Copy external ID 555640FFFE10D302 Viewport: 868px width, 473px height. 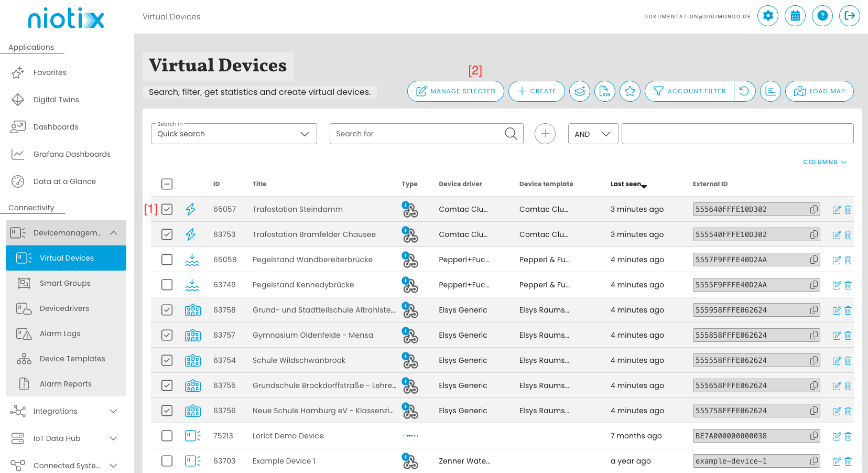coord(814,209)
